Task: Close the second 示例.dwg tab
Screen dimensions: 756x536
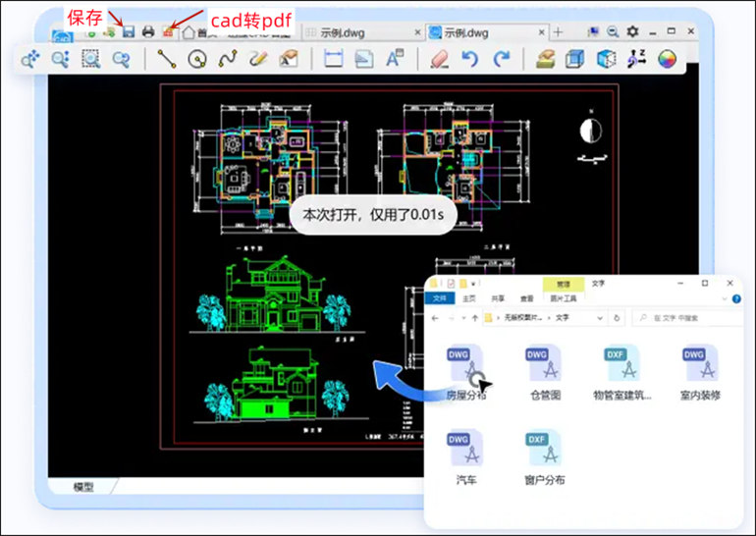Action: tap(542, 32)
